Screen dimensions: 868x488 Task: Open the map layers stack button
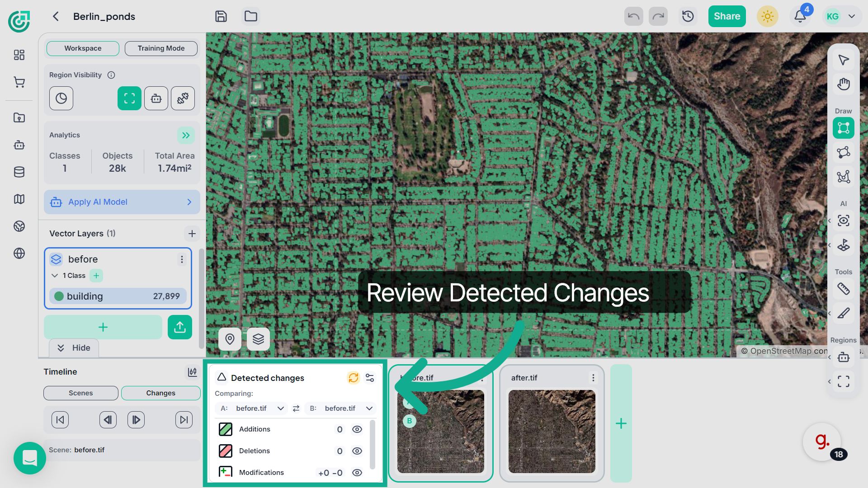(x=258, y=339)
